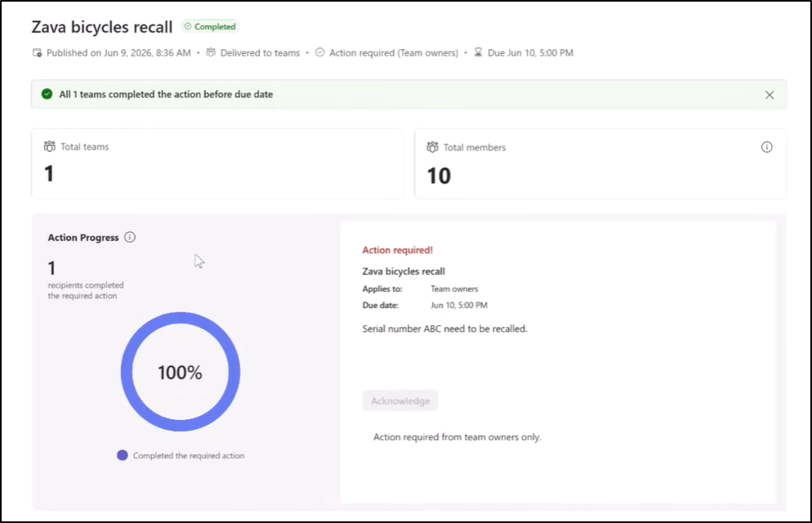The height and width of the screenshot is (523, 812).
Task: Click the Completed status badge
Action: point(210,26)
